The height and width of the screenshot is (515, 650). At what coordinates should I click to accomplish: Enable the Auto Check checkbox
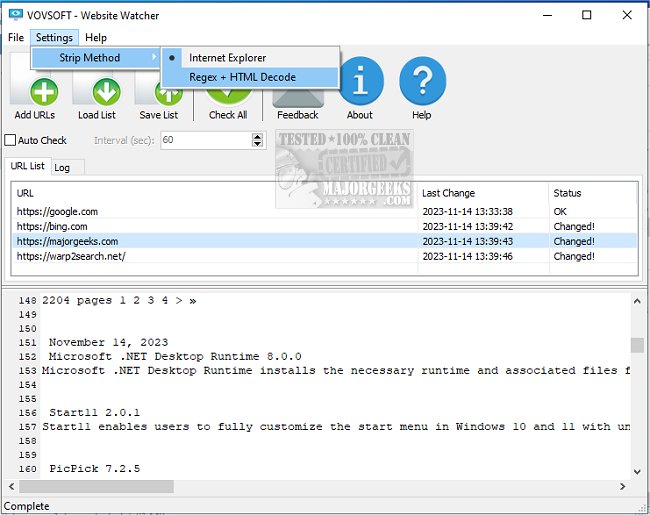(x=10, y=140)
